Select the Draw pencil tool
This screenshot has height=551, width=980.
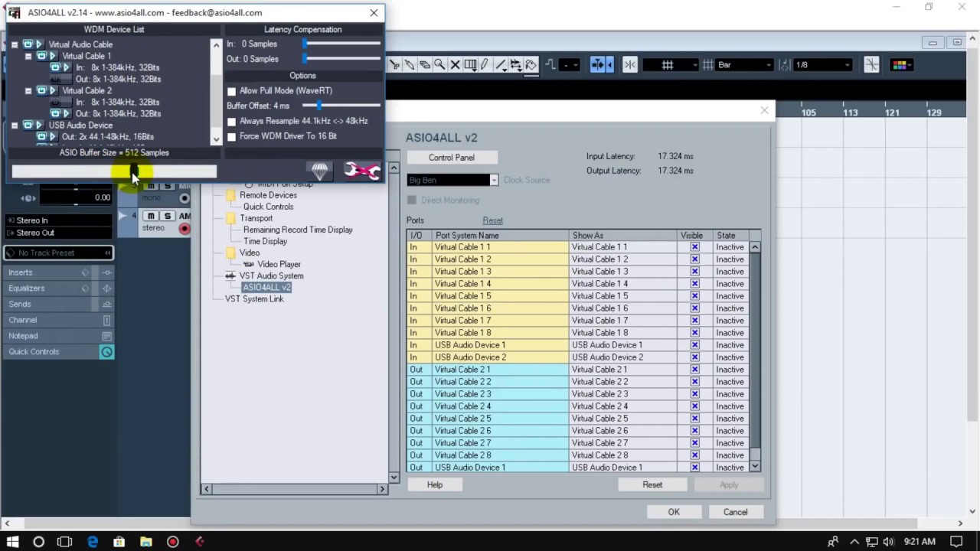click(x=485, y=65)
